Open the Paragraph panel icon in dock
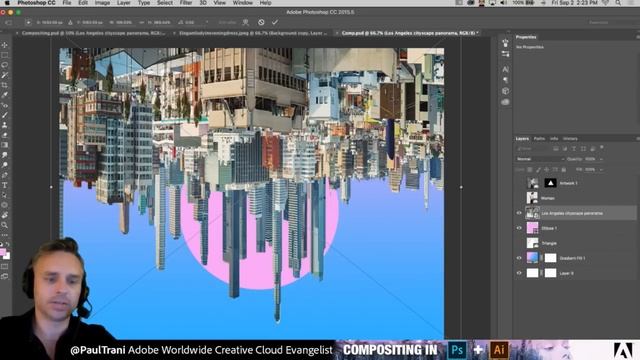Screen dimensions: 640x360 [x=505, y=80]
